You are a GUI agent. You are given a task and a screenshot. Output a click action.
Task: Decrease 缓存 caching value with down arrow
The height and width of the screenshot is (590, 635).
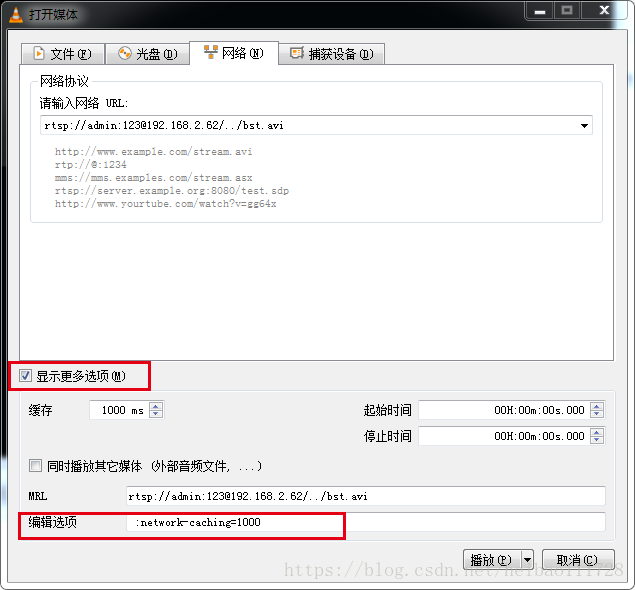click(x=156, y=415)
